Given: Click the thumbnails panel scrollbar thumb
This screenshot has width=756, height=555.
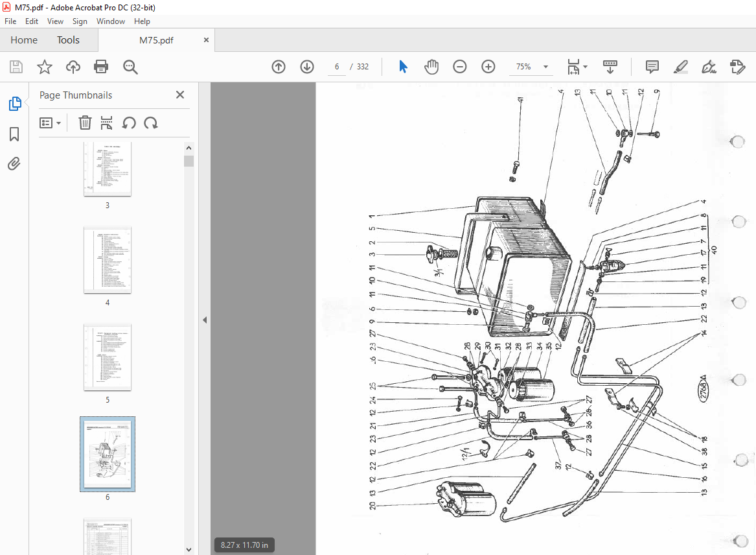Looking at the screenshot, I should coord(189,161).
